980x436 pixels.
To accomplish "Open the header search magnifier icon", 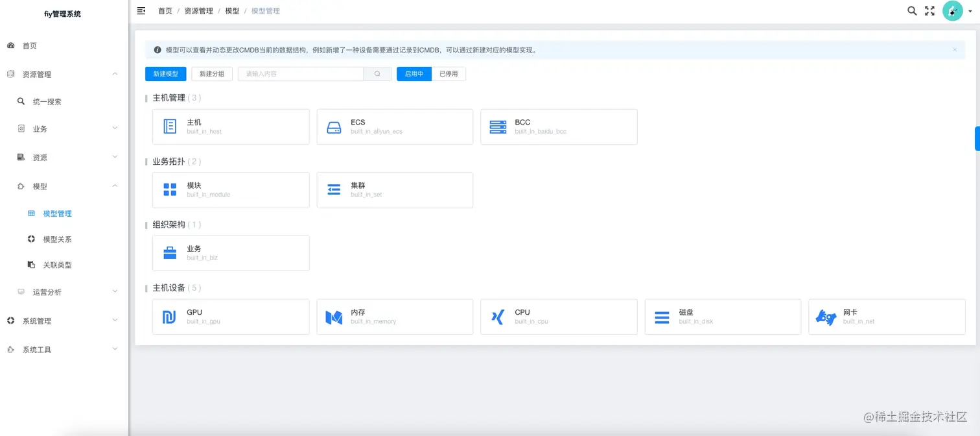I will tap(912, 11).
